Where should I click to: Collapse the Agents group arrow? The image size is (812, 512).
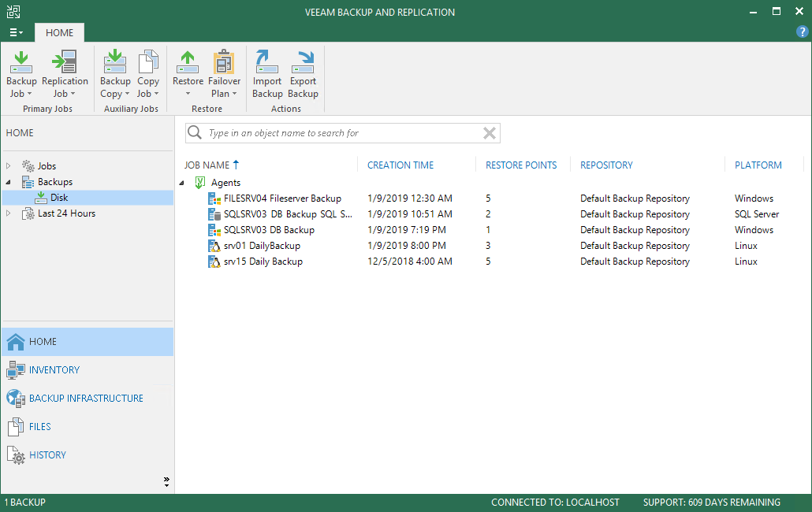182,183
